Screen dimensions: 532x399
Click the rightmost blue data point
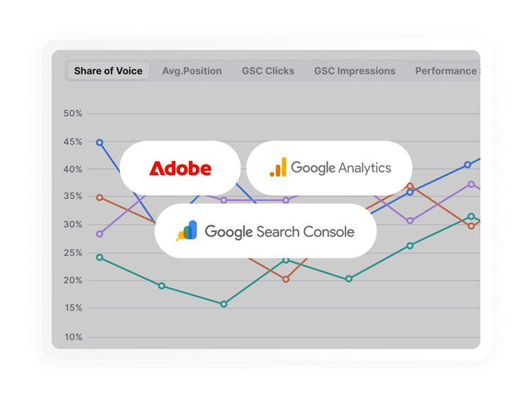tap(467, 165)
